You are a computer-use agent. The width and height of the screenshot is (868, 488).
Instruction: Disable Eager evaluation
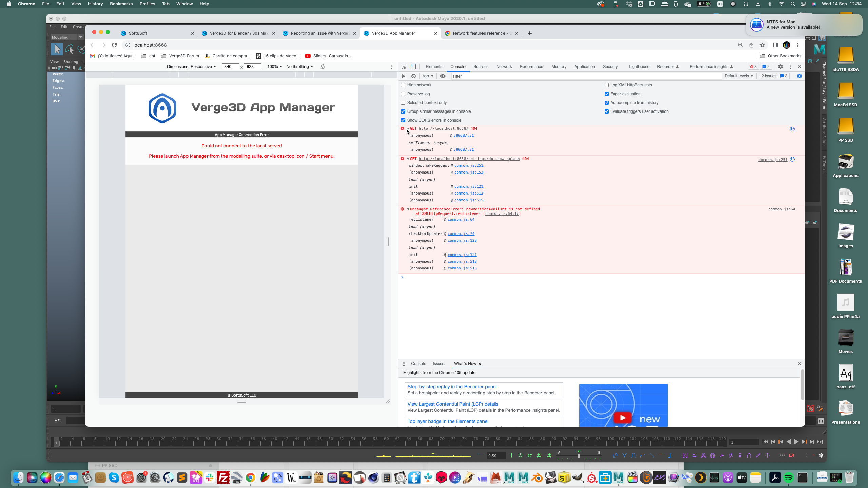[607, 94]
